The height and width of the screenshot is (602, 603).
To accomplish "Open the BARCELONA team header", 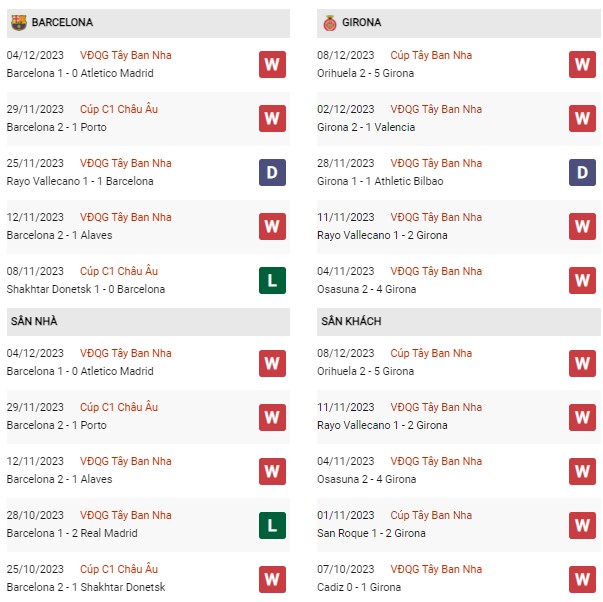I will [x=148, y=23].
